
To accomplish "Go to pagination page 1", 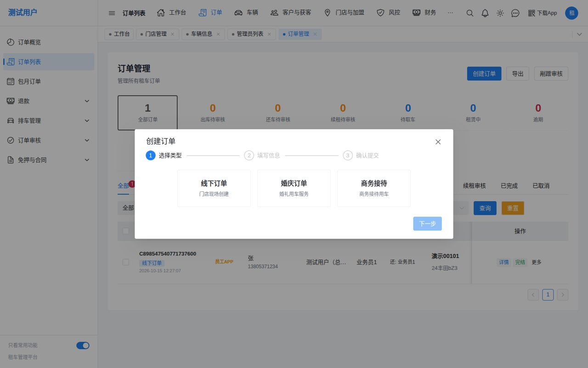I will pos(548,295).
